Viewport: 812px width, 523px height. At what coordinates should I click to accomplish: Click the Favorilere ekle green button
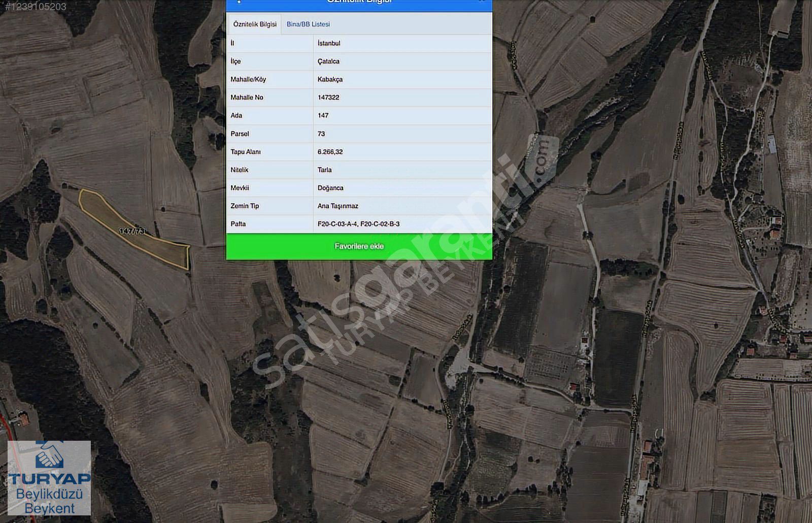pos(359,246)
